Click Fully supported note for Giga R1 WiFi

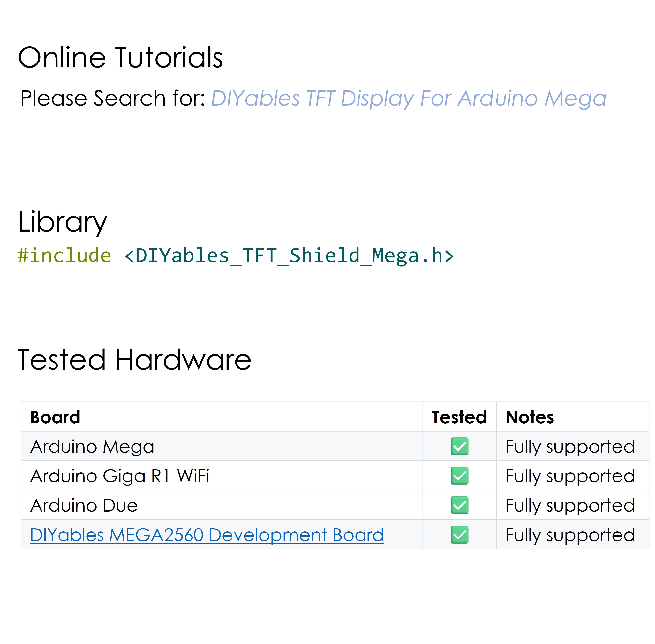pyautogui.click(x=569, y=476)
